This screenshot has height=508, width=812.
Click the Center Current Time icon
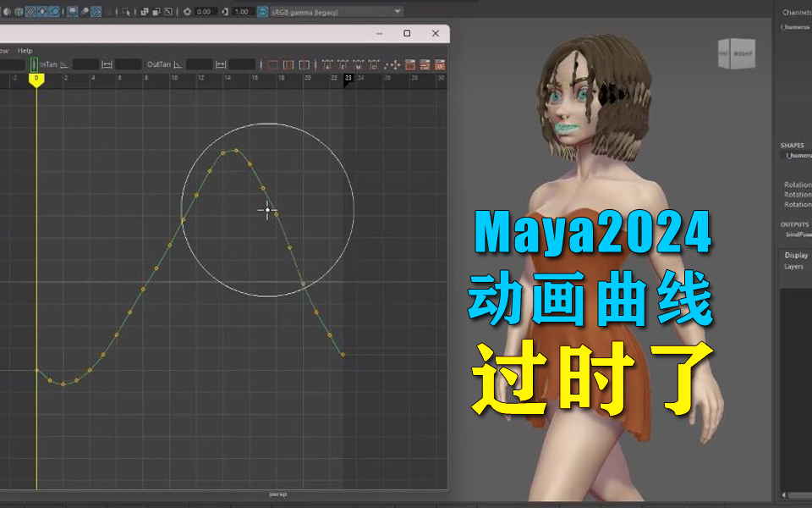point(304,65)
